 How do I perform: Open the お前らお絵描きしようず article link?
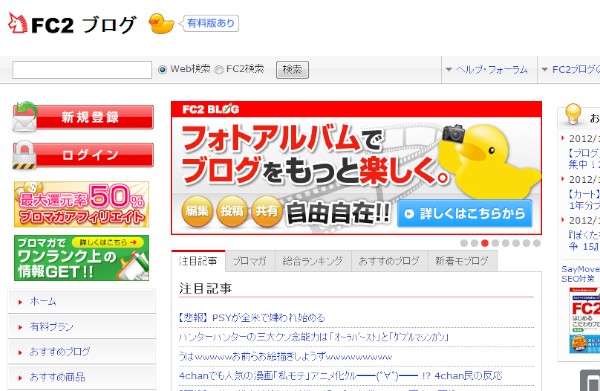point(285,357)
